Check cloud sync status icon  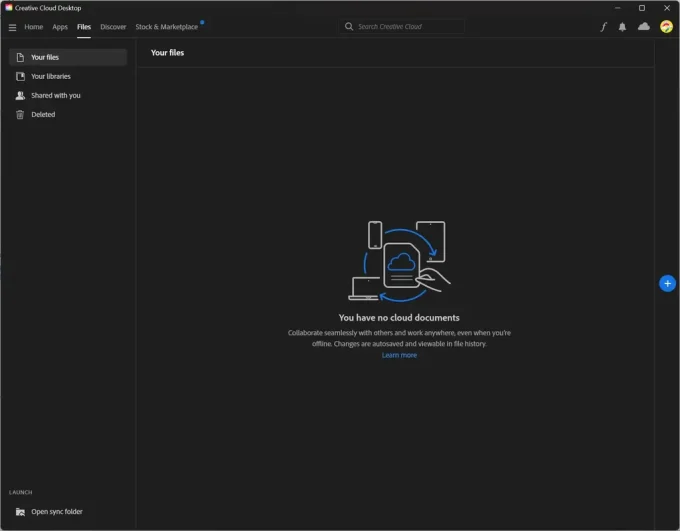[643, 27]
